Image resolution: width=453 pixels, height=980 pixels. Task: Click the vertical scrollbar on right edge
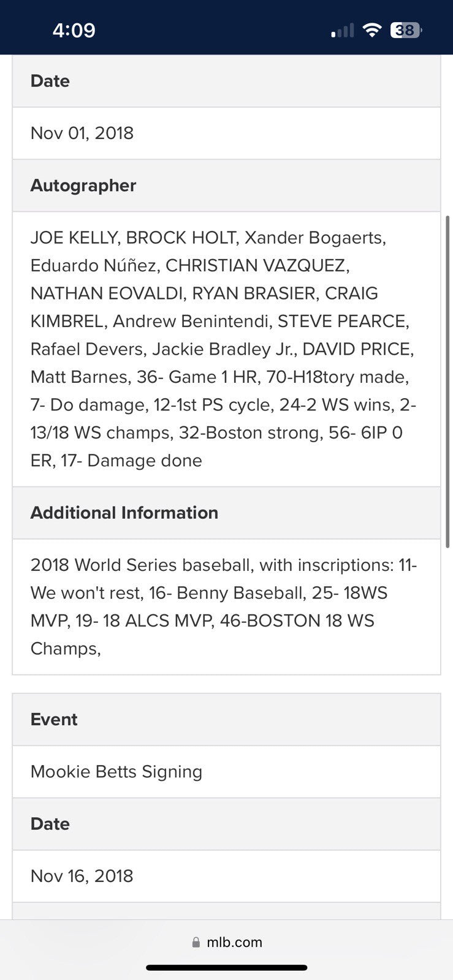[x=448, y=380]
